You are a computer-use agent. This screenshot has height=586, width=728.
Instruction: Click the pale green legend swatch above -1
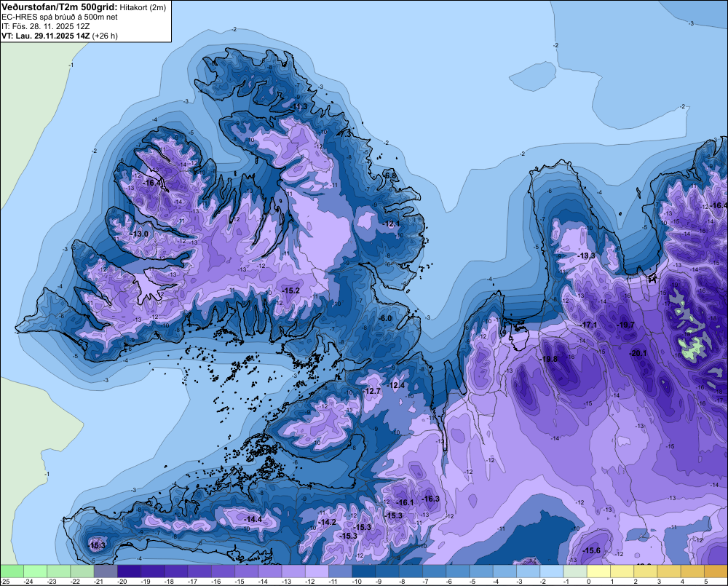(x=575, y=571)
